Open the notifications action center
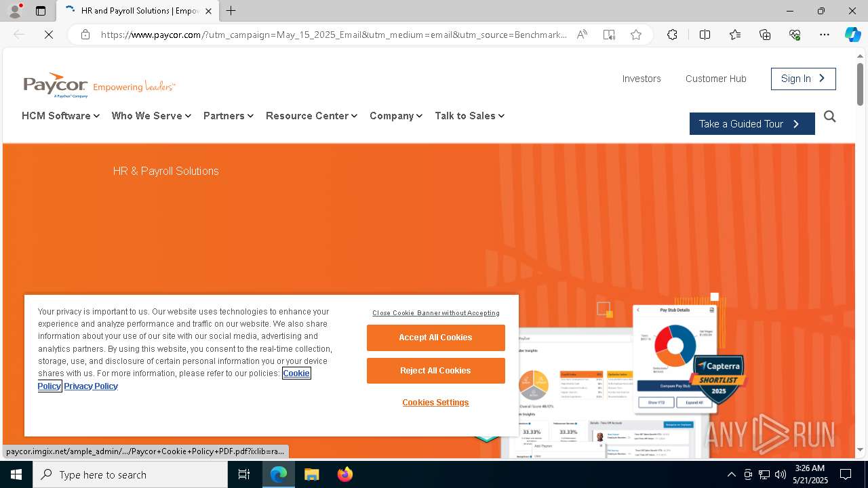This screenshot has width=868, height=488. [846, 474]
